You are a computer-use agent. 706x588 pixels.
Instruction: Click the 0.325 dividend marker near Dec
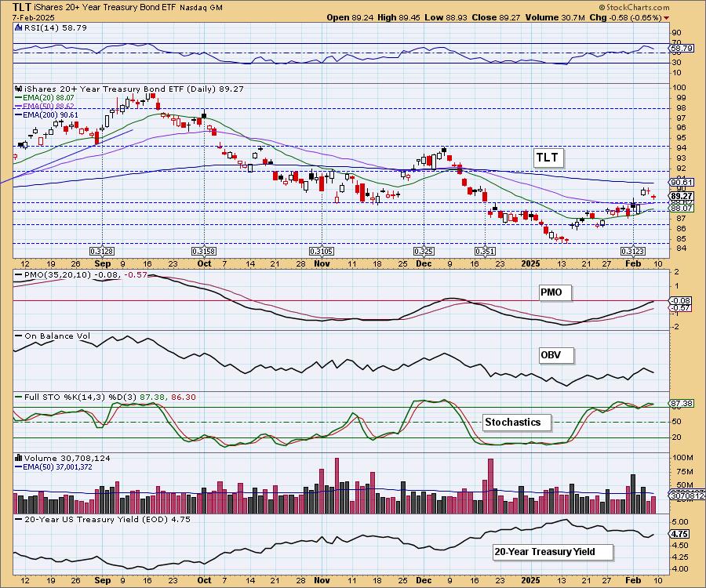tap(424, 251)
